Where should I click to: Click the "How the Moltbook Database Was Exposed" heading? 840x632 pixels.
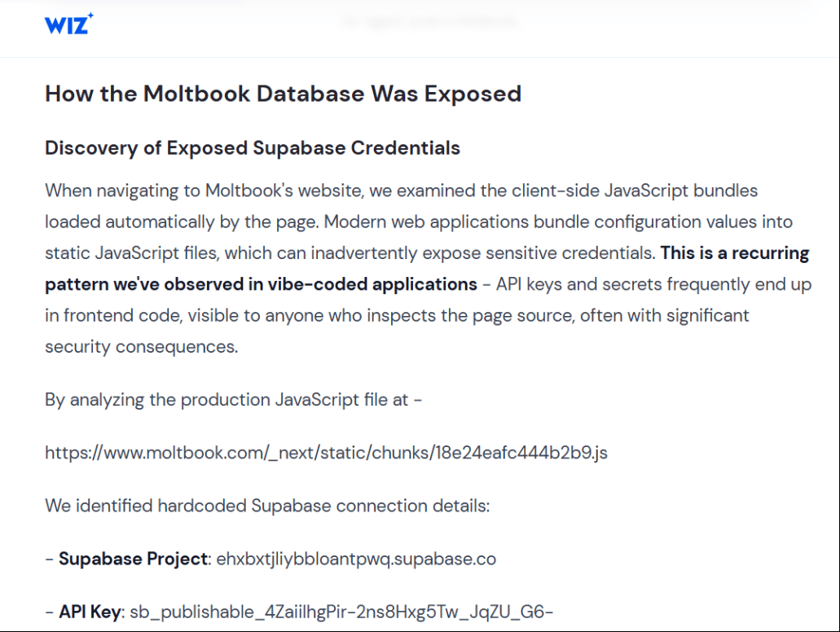coord(283,94)
